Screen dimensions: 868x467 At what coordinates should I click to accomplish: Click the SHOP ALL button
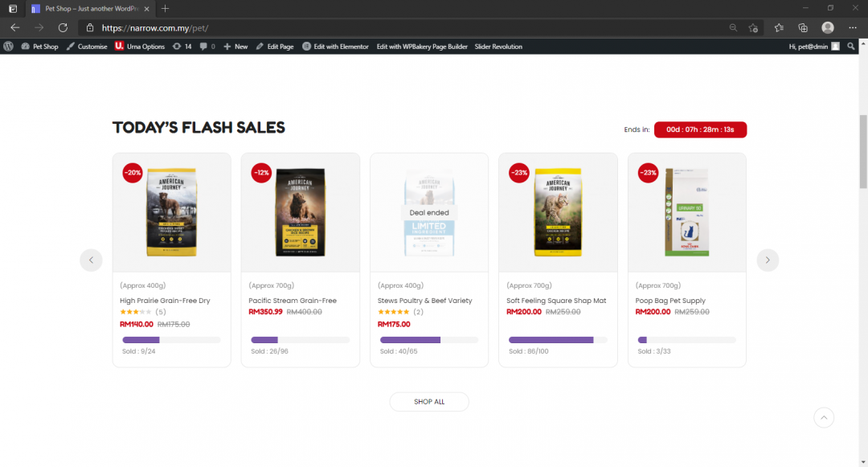click(429, 402)
